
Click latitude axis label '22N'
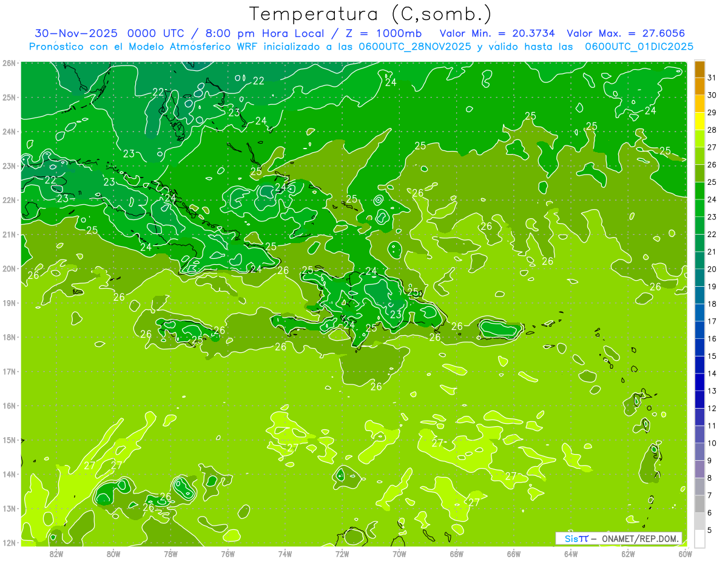(x=9, y=200)
